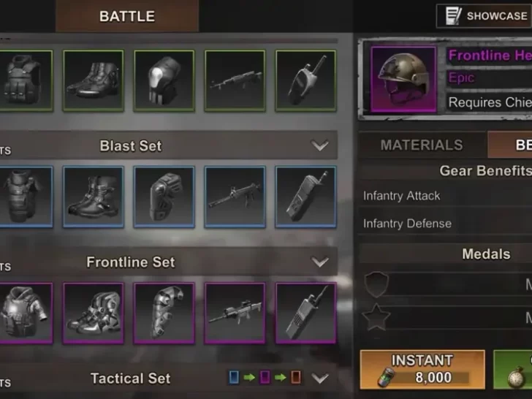
Task: Click the Frontline Helmet preview image
Action: point(403,80)
